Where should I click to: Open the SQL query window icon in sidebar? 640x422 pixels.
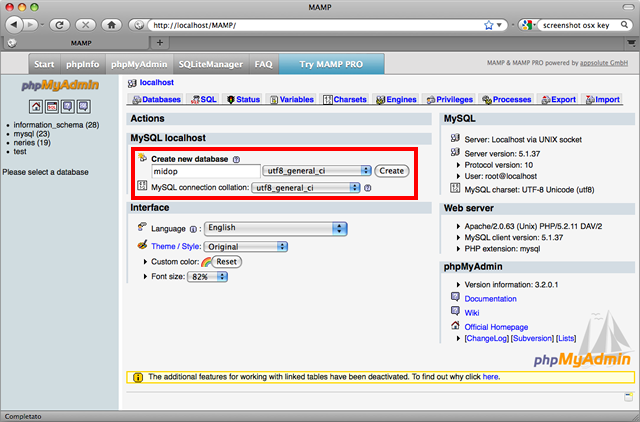point(52,107)
